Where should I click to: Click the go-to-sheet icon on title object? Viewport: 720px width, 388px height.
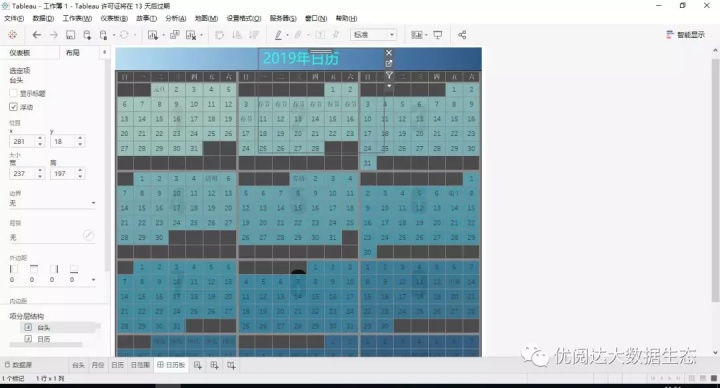(x=389, y=64)
